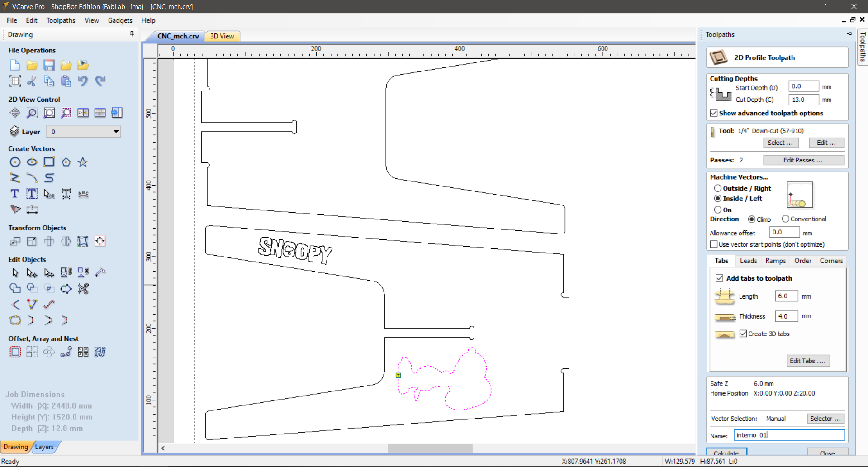
Task: Choose Conventional cut direction
Action: (x=786, y=219)
